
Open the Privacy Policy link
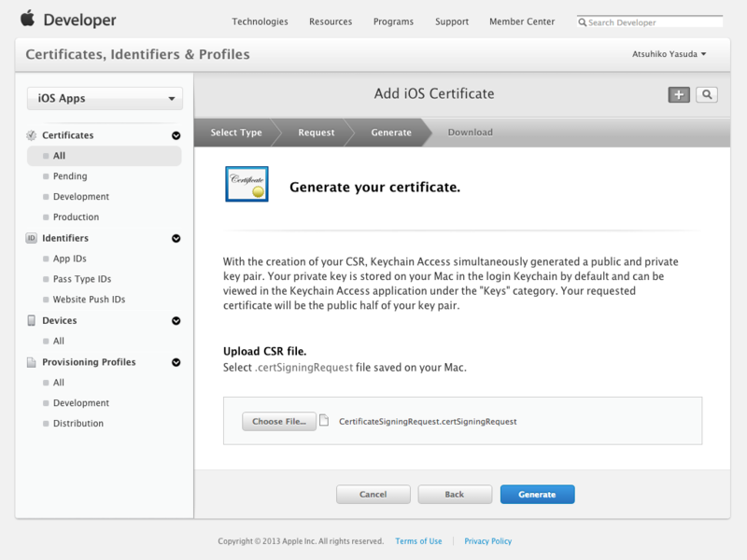click(x=487, y=541)
